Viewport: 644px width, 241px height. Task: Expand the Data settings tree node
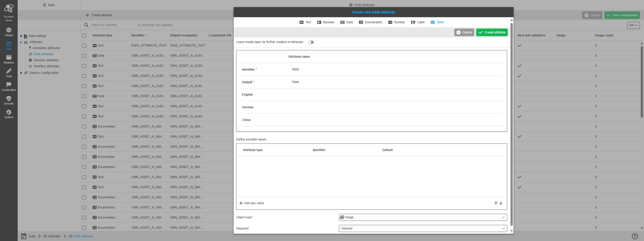click(x=21, y=36)
